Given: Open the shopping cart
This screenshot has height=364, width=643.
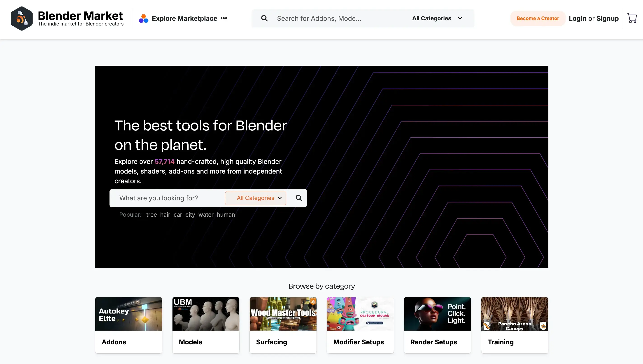Looking at the screenshot, I should (632, 18).
